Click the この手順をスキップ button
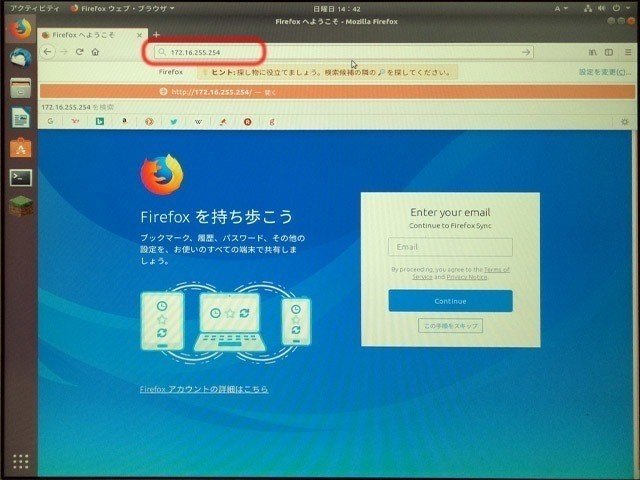This screenshot has height=480, width=640. click(x=451, y=326)
